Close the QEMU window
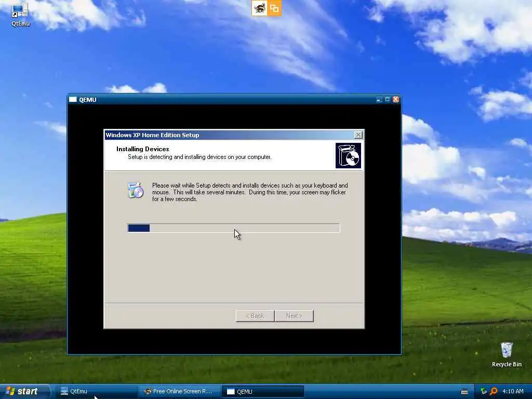This screenshot has width=532, height=399. point(395,99)
